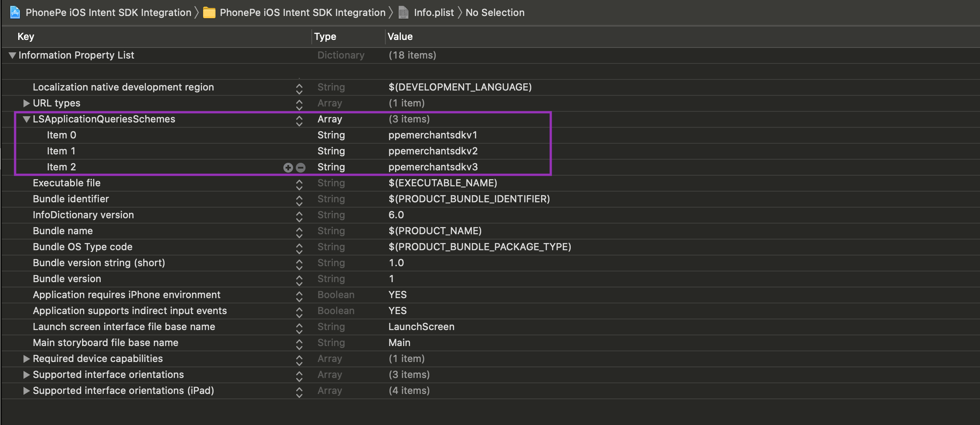Click No Selection in the breadcrumb
This screenshot has width=980, height=425.
495,12
